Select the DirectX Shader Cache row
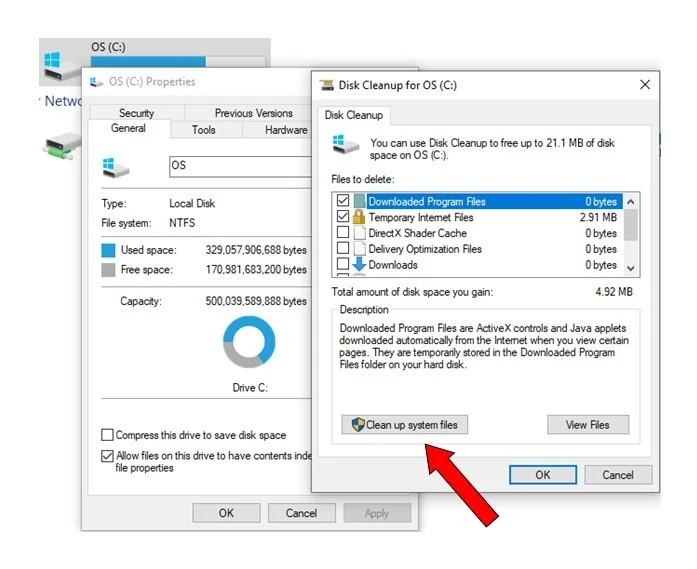The image size is (697, 569). pyautogui.click(x=478, y=233)
